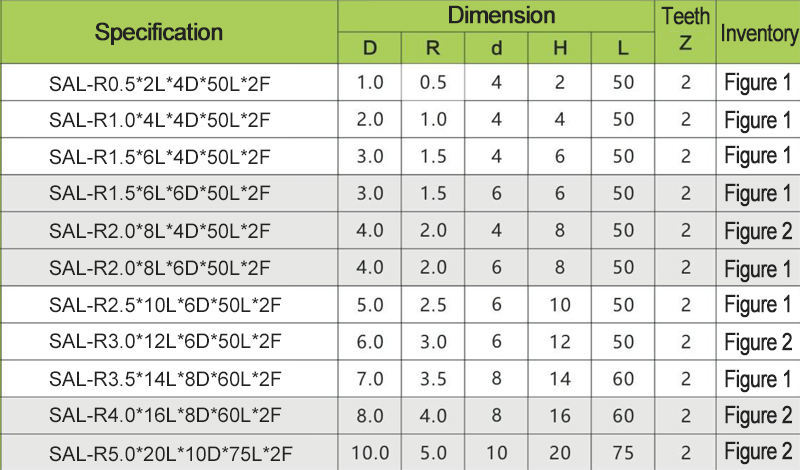Viewport: 800px width, 470px height.
Task: Select the Dimension group header
Action: pos(501,16)
